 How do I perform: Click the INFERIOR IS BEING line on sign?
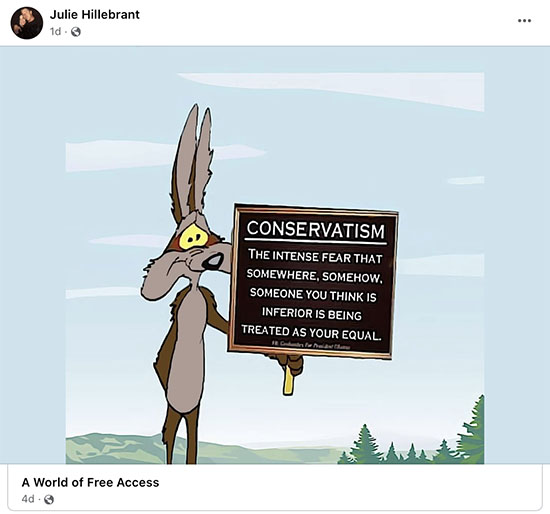click(311, 313)
